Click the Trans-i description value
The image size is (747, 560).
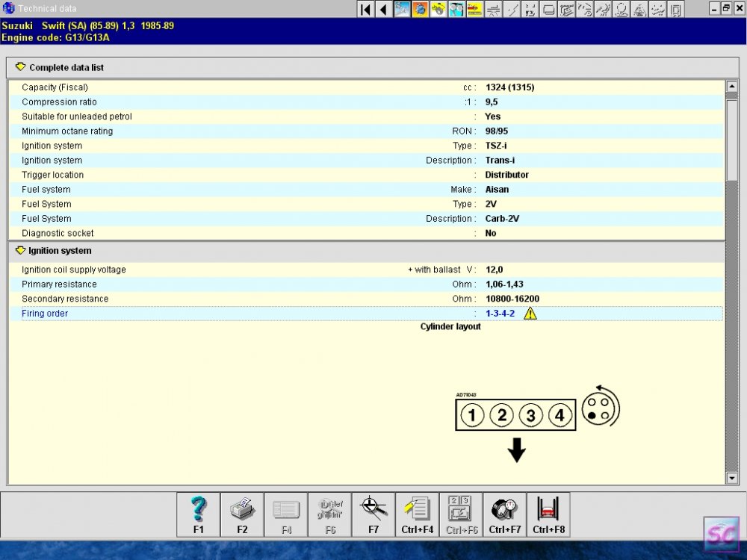(x=500, y=160)
